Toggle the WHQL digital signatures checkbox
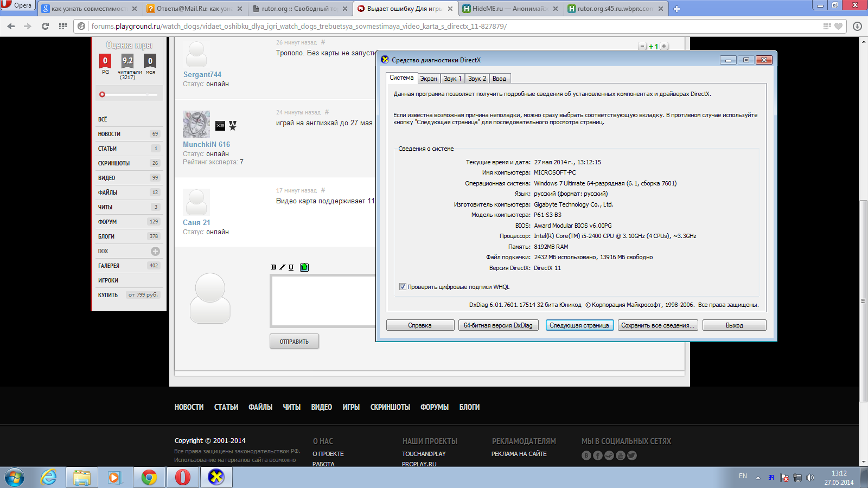868x488 pixels. click(403, 287)
